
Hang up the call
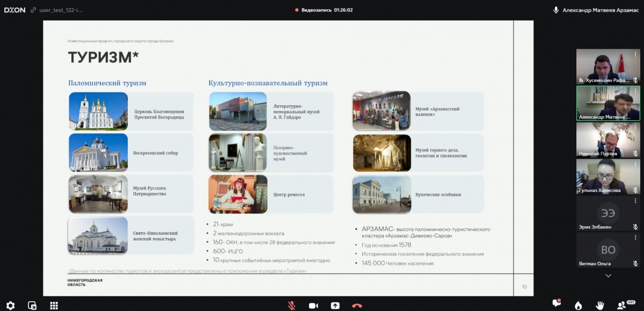tap(357, 305)
